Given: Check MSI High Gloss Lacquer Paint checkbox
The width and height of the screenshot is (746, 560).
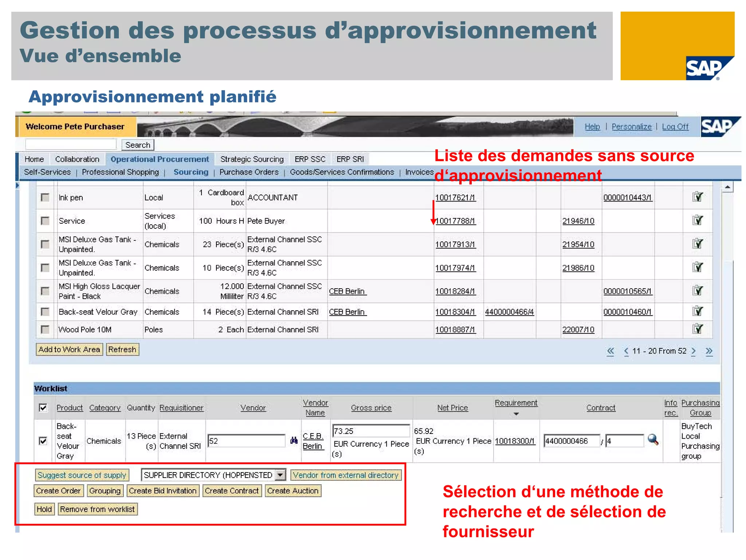Looking at the screenshot, I should (x=45, y=291).
